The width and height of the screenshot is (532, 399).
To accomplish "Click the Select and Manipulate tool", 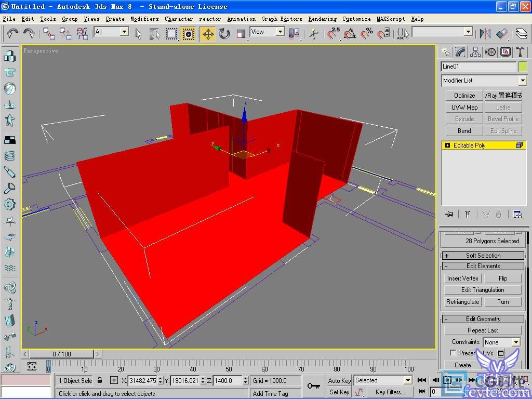I will click(x=314, y=34).
